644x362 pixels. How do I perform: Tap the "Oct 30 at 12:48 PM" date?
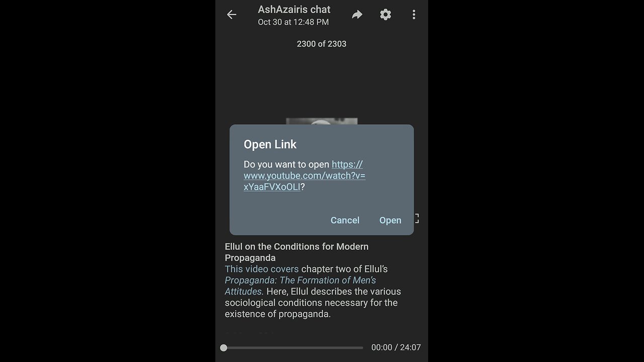[x=293, y=22]
